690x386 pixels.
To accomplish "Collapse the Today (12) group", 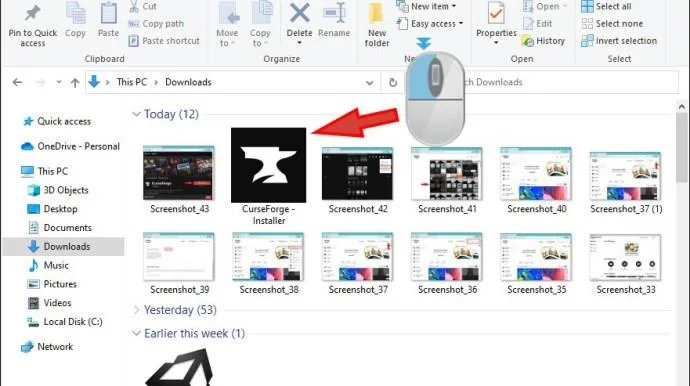I will pyautogui.click(x=136, y=114).
